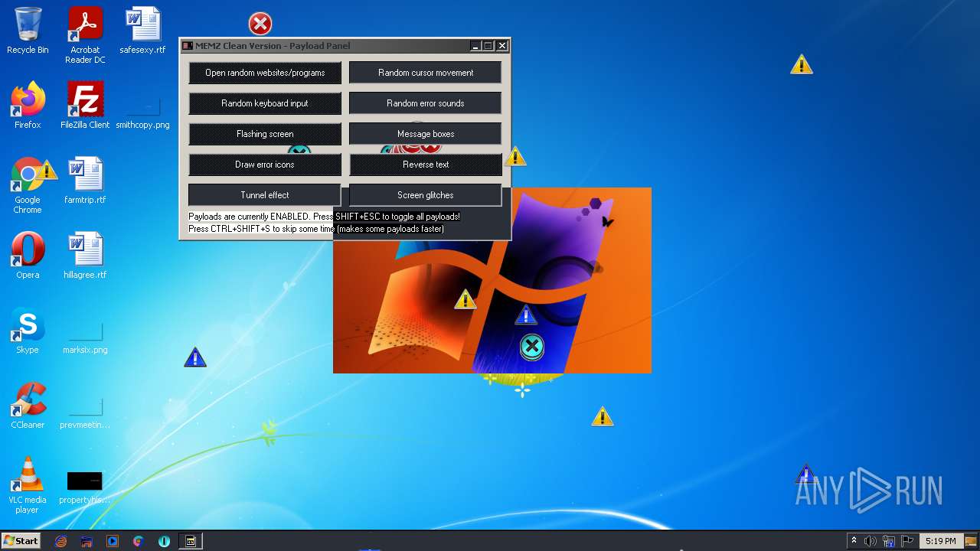Click the blue round taskbar icon

point(164,541)
